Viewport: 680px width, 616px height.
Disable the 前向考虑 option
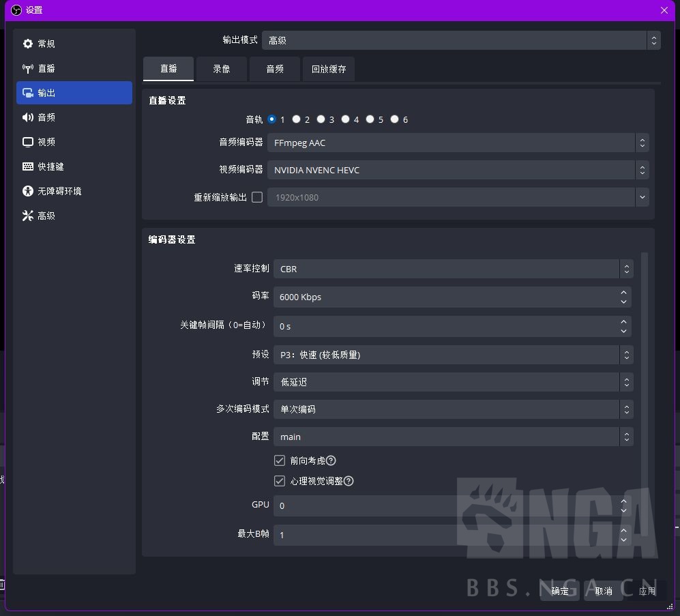point(279,460)
